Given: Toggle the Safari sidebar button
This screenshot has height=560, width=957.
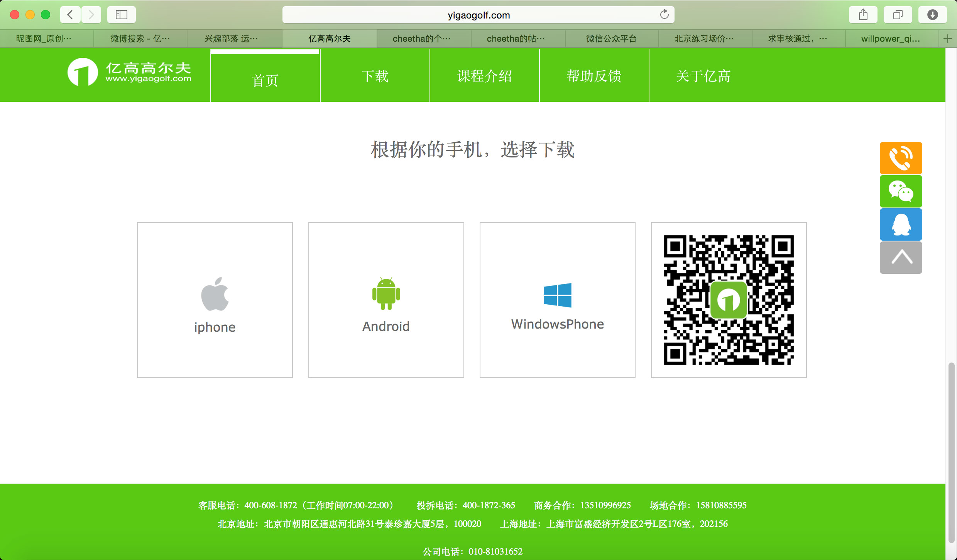Looking at the screenshot, I should [x=122, y=15].
